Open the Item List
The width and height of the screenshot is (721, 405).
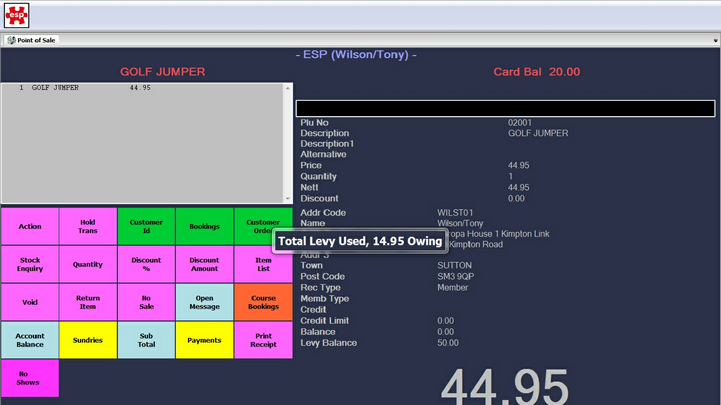[x=263, y=264]
